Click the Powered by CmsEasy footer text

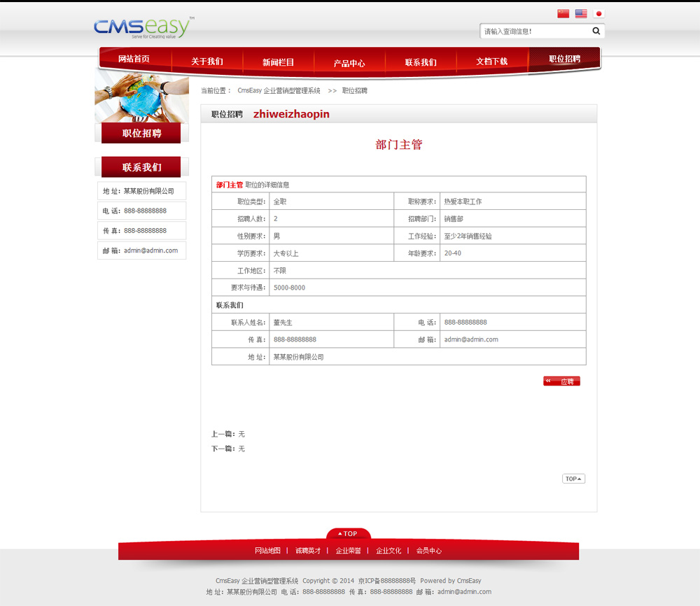(450, 581)
